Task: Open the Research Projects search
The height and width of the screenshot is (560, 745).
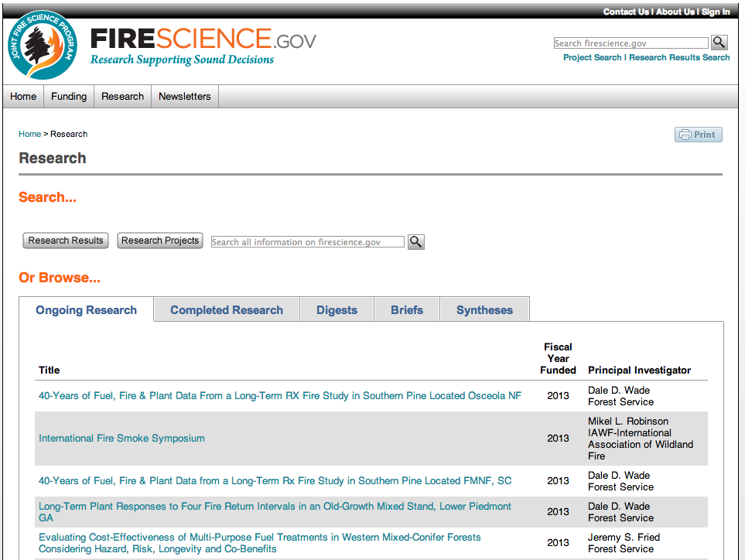Action: pos(160,241)
